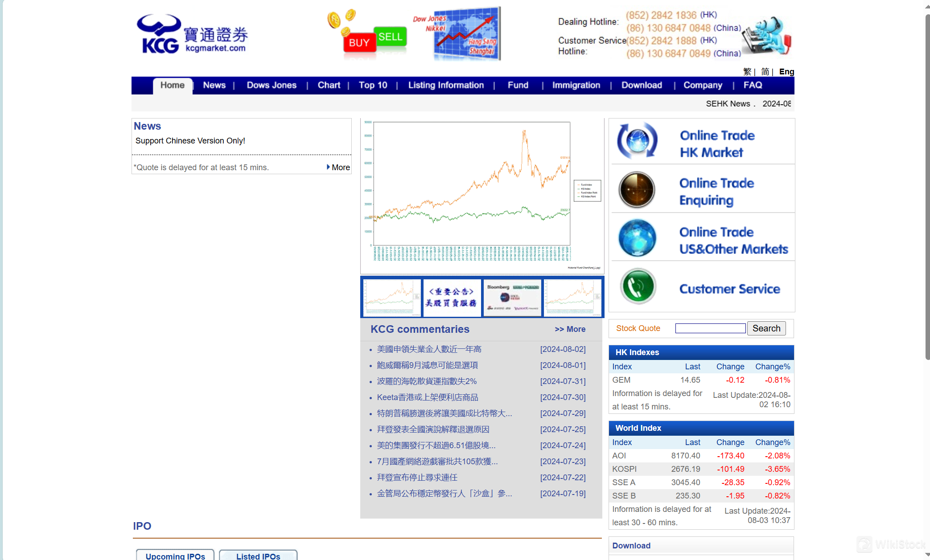Screen dimensions: 930x560
Task: Open the Fund menu item
Action: [518, 85]
